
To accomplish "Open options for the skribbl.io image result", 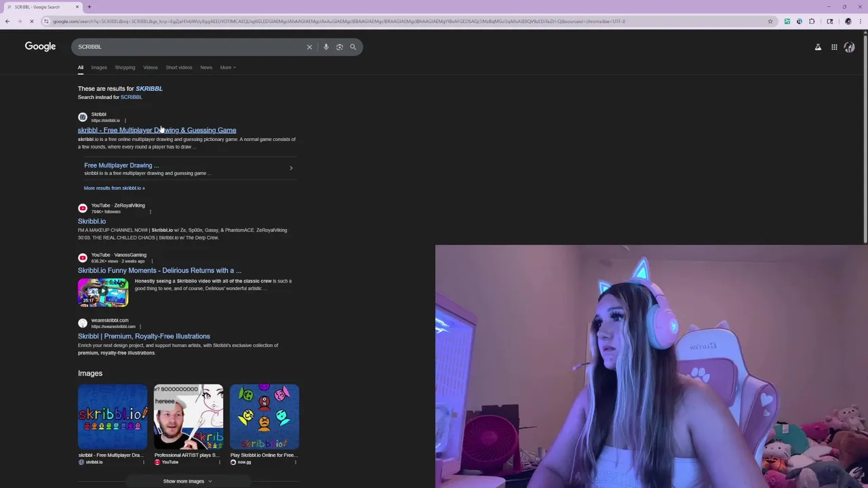I will [143, 462].
